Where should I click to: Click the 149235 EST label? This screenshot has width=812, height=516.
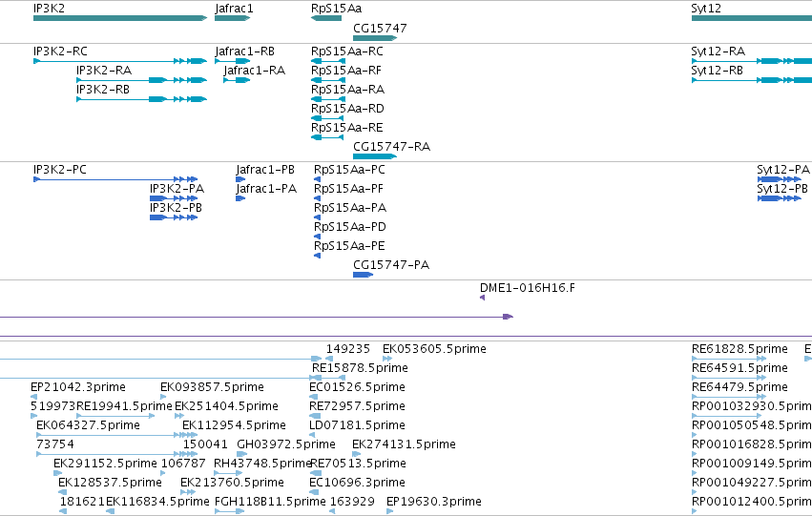click(348, 349)
